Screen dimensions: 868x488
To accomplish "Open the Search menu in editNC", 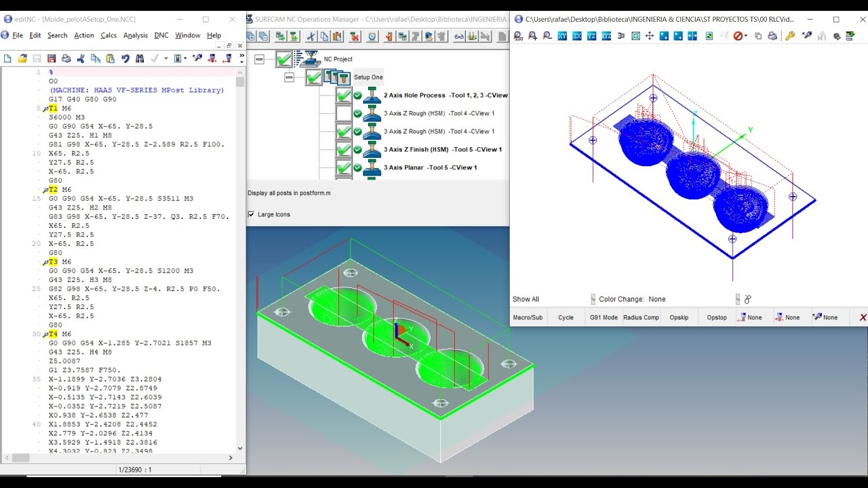I will pyautogui.click(x=57, y=35).
